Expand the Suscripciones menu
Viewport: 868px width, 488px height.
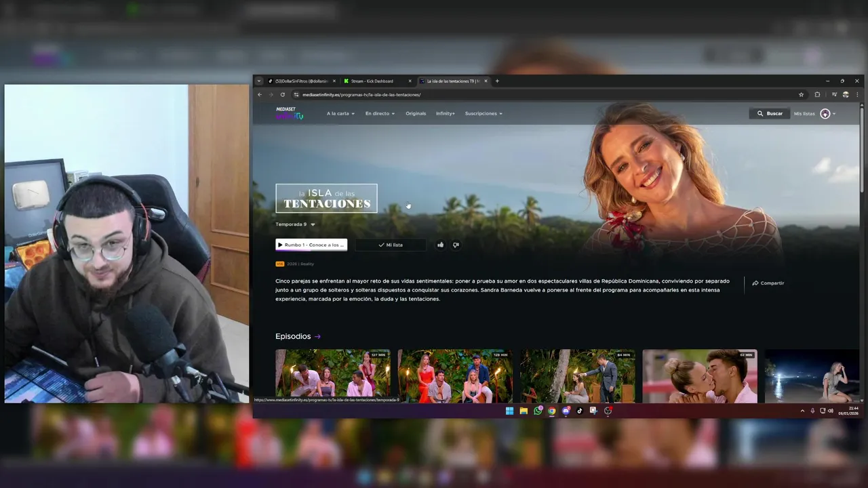[484, 114]
